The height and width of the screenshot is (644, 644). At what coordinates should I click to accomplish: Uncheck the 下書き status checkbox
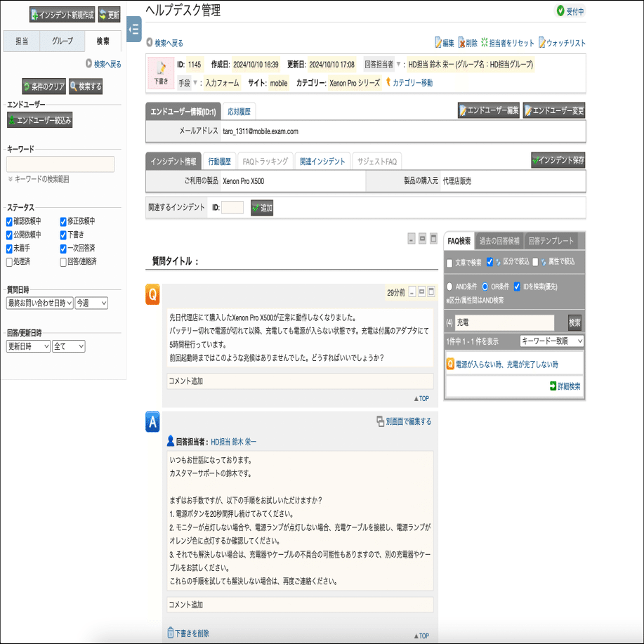coord(64,237)
